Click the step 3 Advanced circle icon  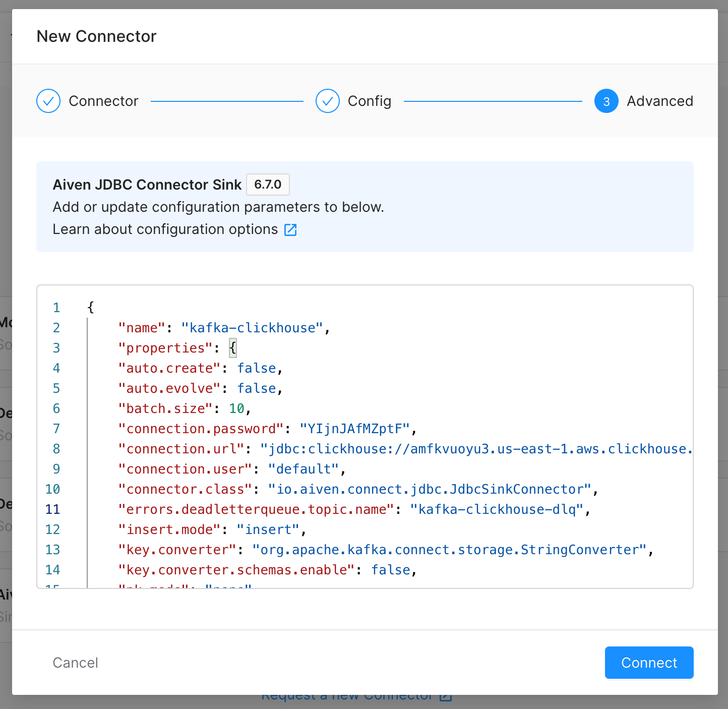pos(606,101)
